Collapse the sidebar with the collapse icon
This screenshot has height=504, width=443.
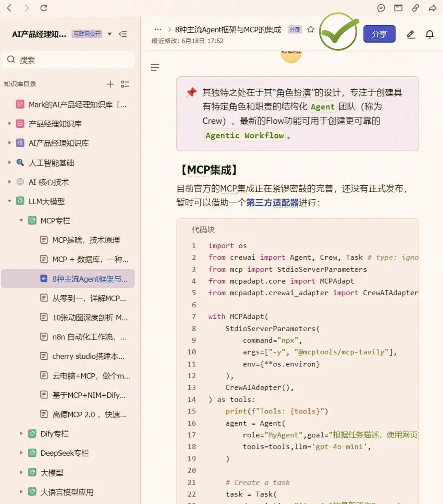[123, 34]
